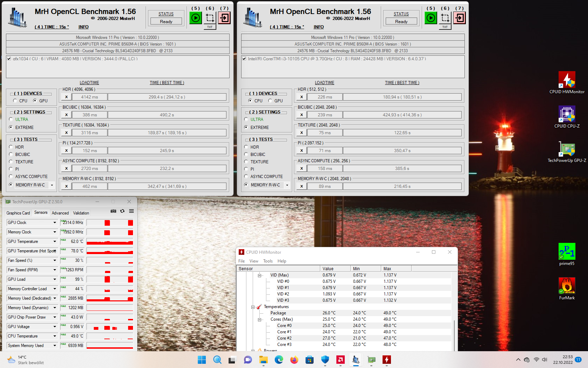This screenshot has height=368, width=588.
Task: Click exit icon in left benchmark window
Action: tap(224, 18)
